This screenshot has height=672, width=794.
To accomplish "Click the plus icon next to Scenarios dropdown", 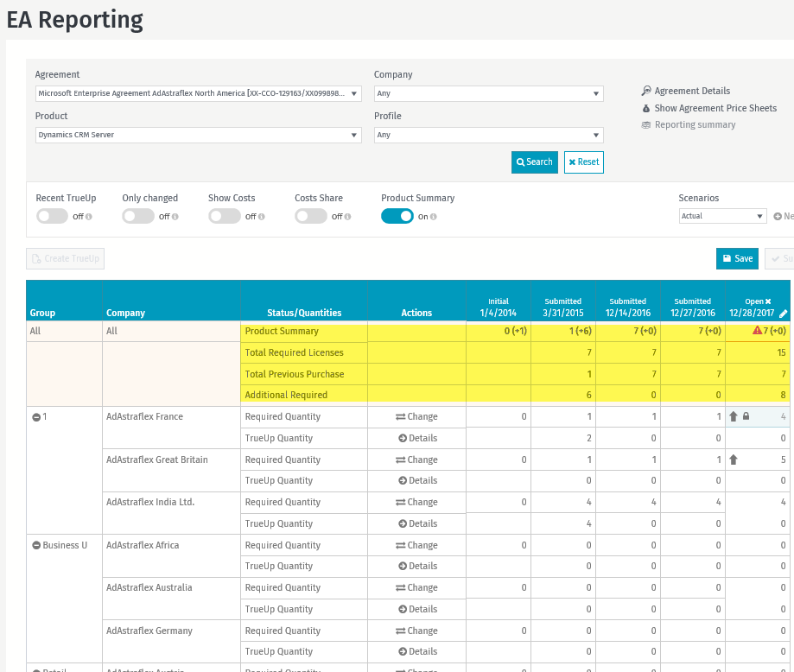I will (777, 216).
